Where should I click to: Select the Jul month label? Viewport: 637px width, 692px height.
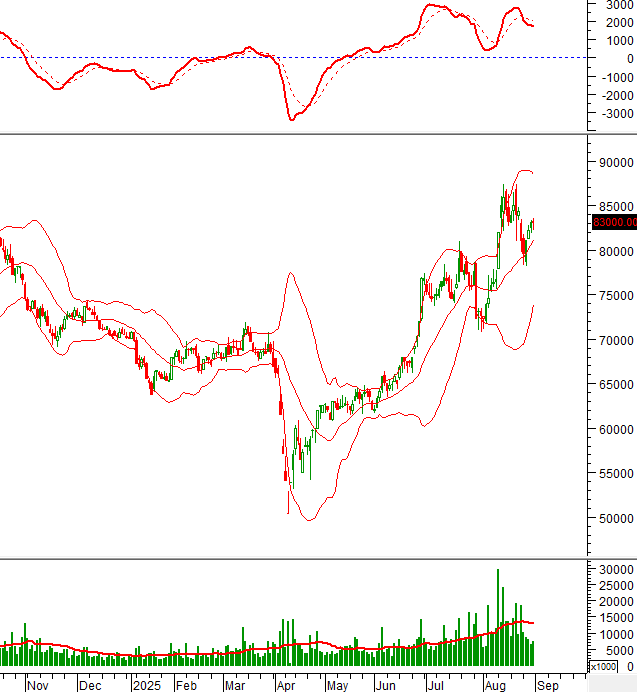[435, 685]
